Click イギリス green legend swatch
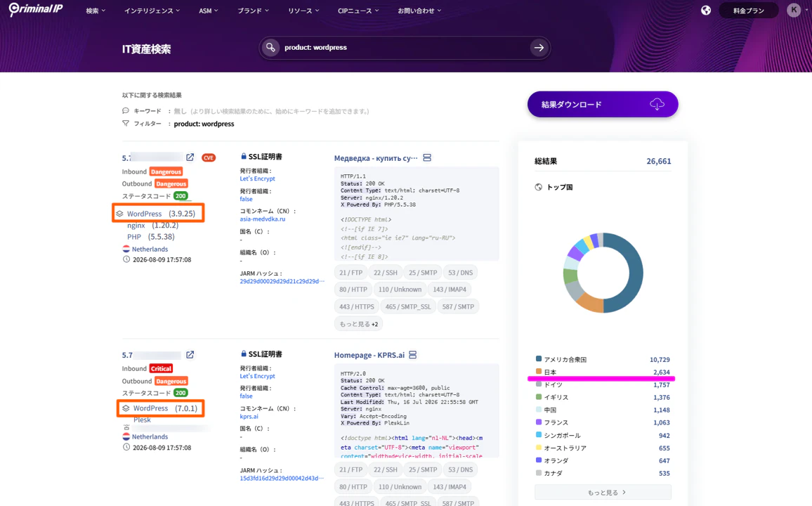The width and height of the screenshot is (812, 506). (x=539, y=397)
